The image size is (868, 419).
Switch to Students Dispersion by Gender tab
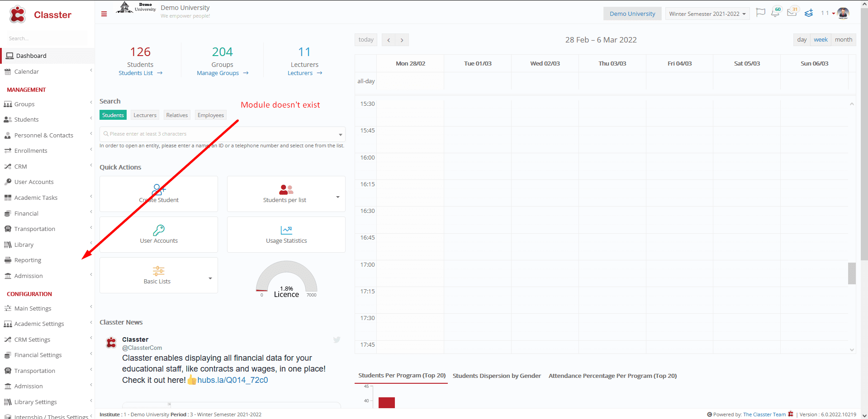click(x=497, y=376)
